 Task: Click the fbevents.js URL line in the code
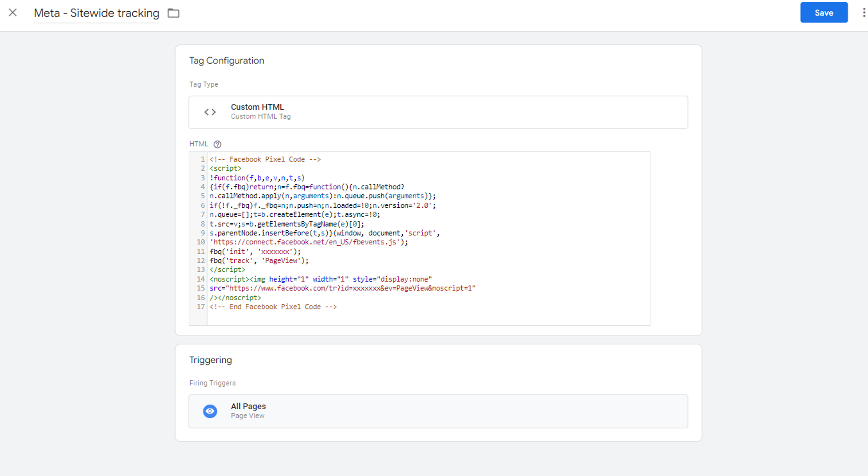click(309, 242)
